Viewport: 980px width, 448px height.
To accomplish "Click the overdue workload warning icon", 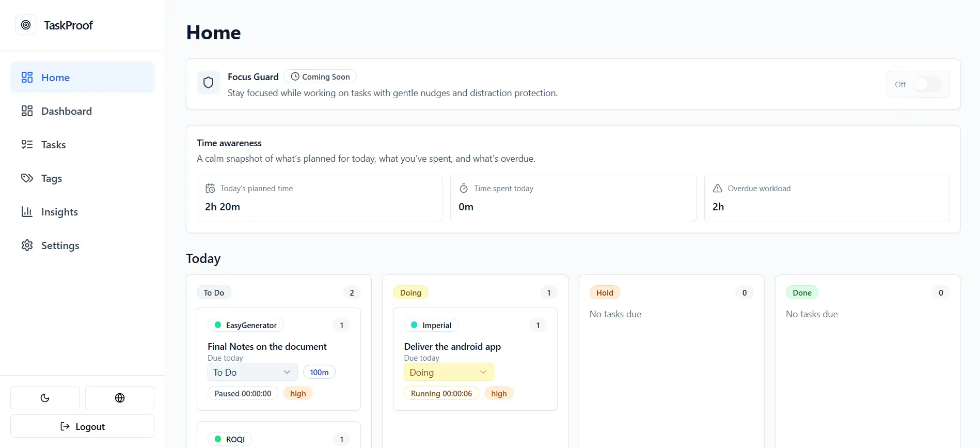I will tap(718, 189).
